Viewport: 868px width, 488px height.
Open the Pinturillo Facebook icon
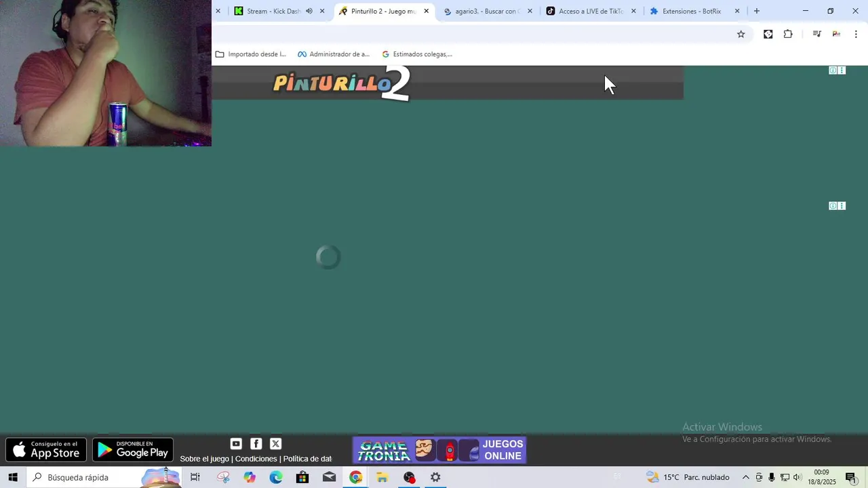tap(256, 444)
